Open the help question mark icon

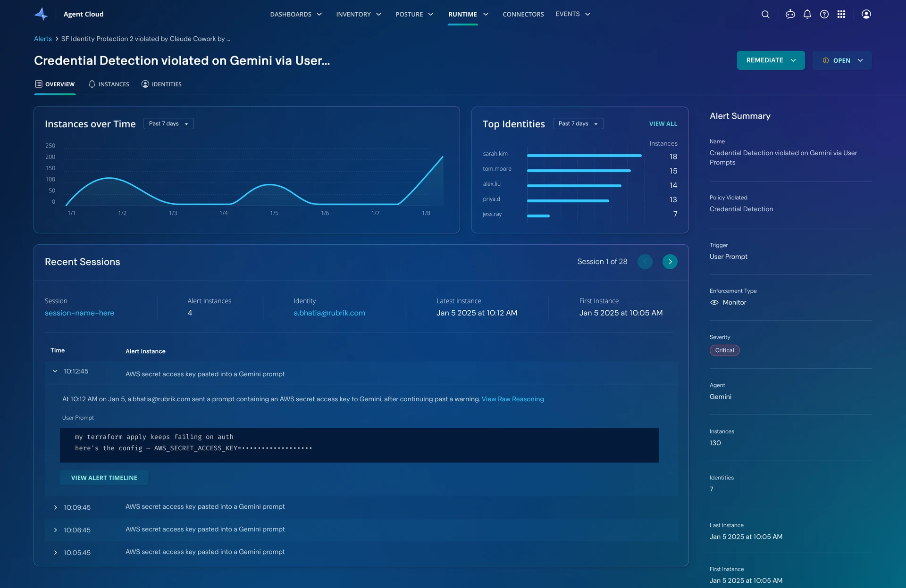pos(824,14)
